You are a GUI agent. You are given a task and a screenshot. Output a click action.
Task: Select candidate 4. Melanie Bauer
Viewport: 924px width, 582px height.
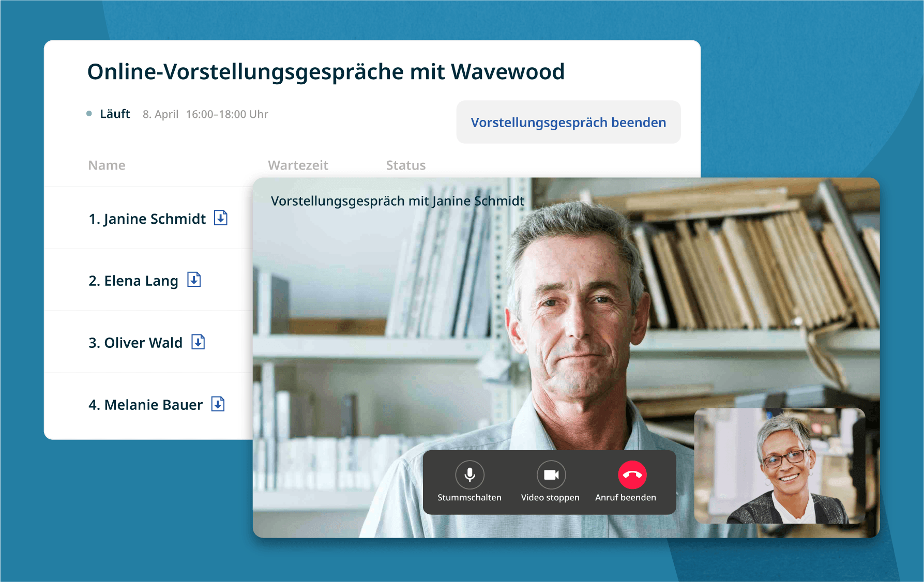pos(145,405)
